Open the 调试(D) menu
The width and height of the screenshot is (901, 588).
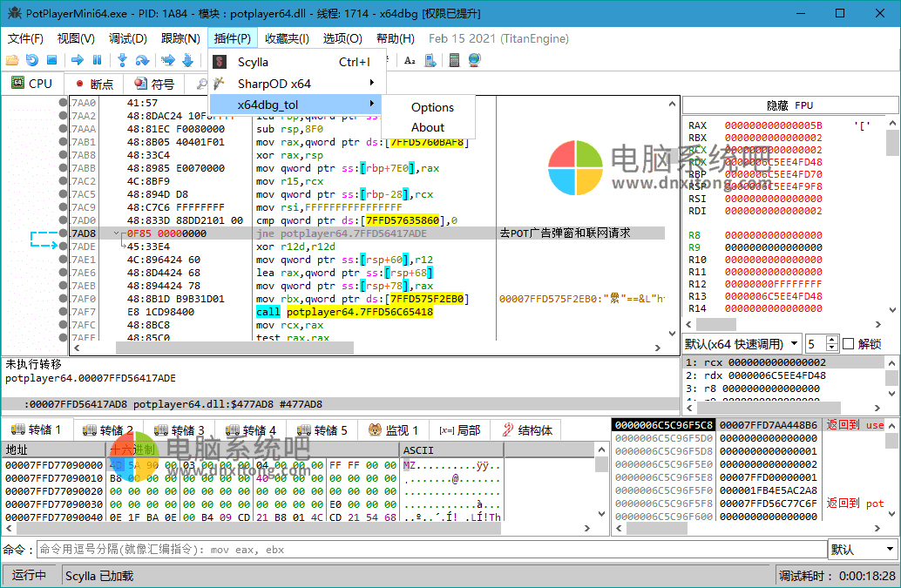[x=127, y=38]
